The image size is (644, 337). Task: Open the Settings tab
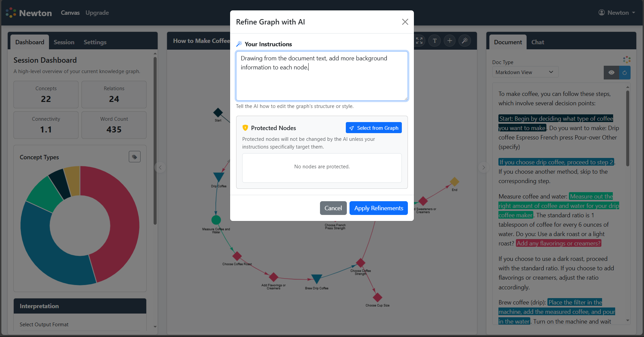(95, 42)
